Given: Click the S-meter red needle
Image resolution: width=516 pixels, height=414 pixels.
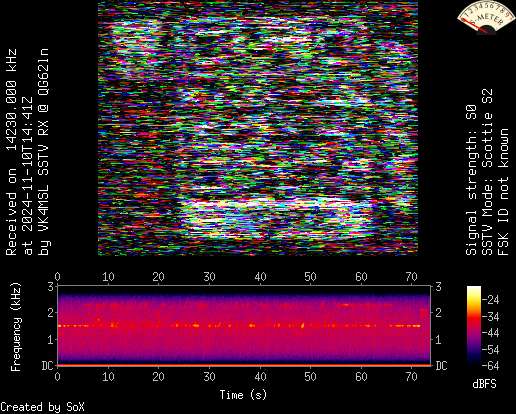Looking at the screenshot, I should point(473,26).
